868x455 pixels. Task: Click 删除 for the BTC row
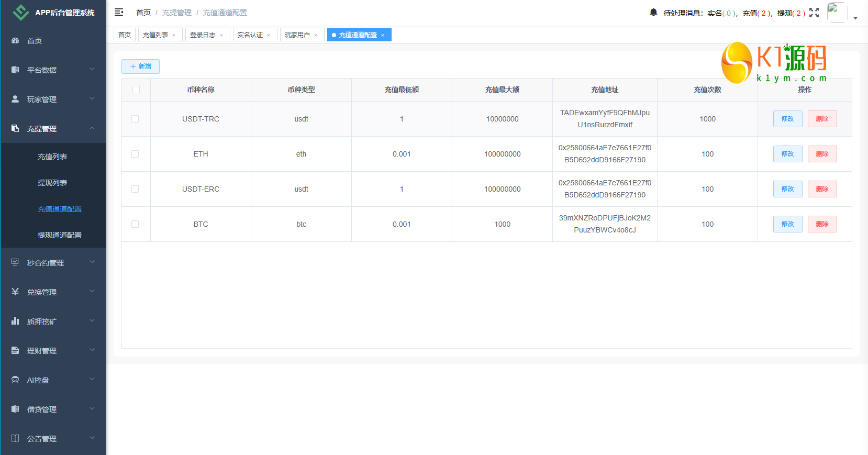tap(822, 224)
